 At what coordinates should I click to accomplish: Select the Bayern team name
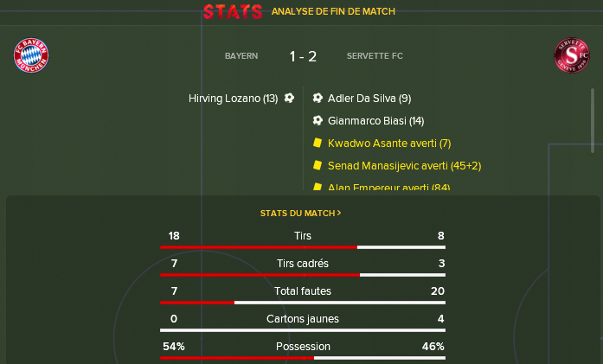241,56
